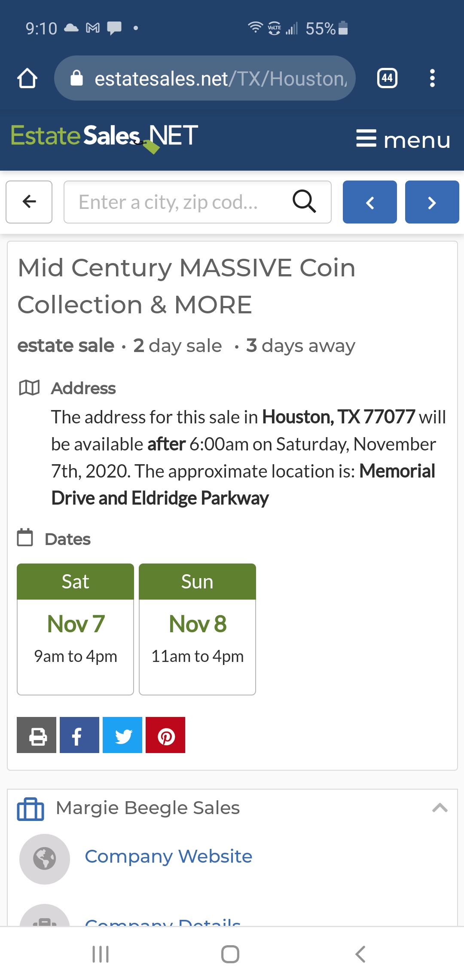Screen dimensions: 464x980
Task: Open the hamburger menu
Action: 403,139
